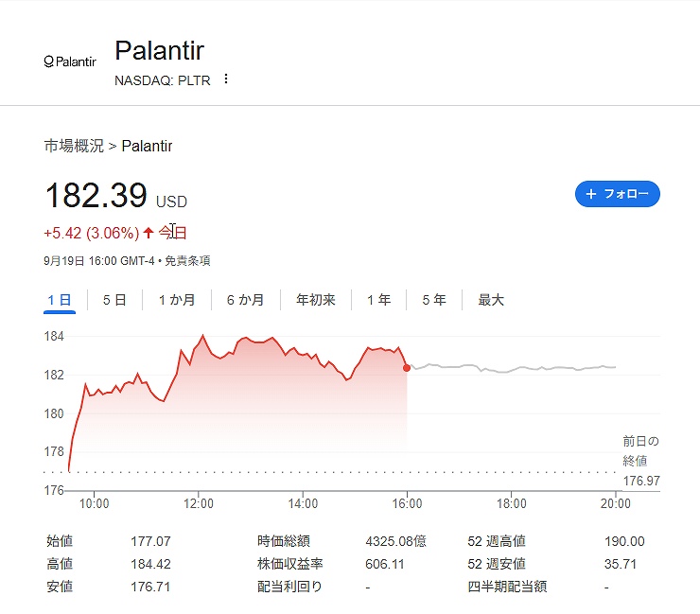The image size is (700, 614).
Task: Open the 1年 chart tab
Action: pyautogui.click(x=378, y=300)
